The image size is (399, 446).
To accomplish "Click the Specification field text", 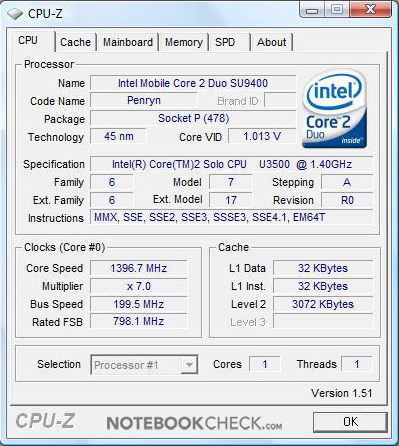I will (x=232, y=164).
